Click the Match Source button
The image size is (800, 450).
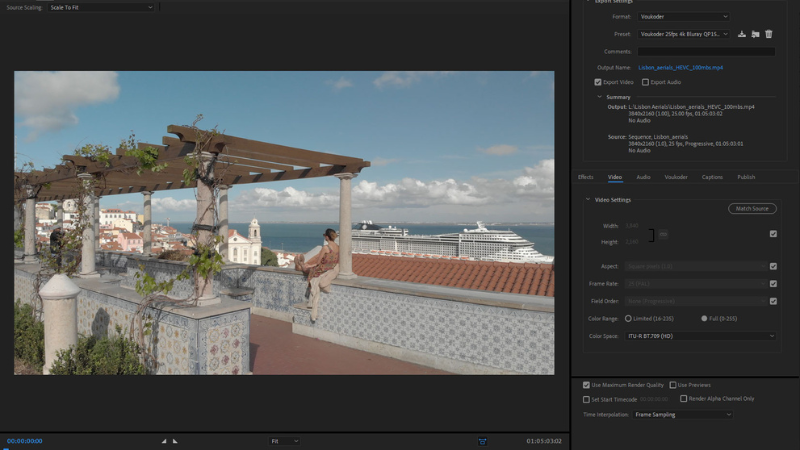click(x=751, y=208)
